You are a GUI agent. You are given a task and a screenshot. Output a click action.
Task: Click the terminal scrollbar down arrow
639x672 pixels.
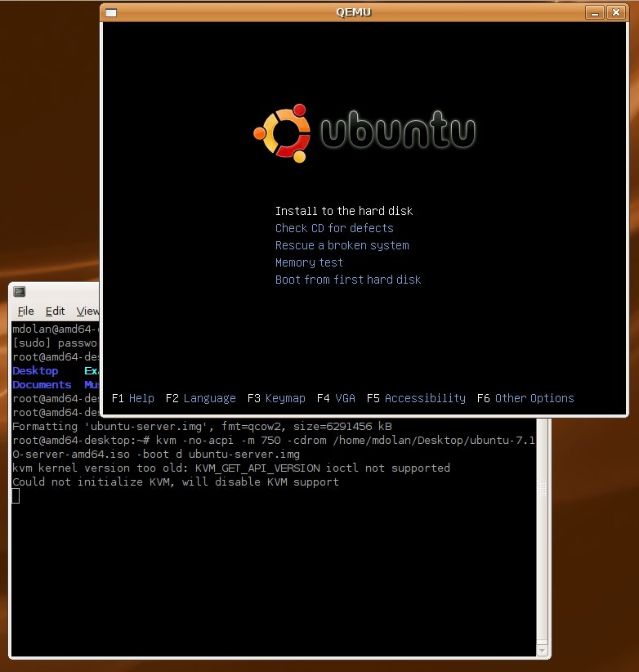click(x=542, y=651)
